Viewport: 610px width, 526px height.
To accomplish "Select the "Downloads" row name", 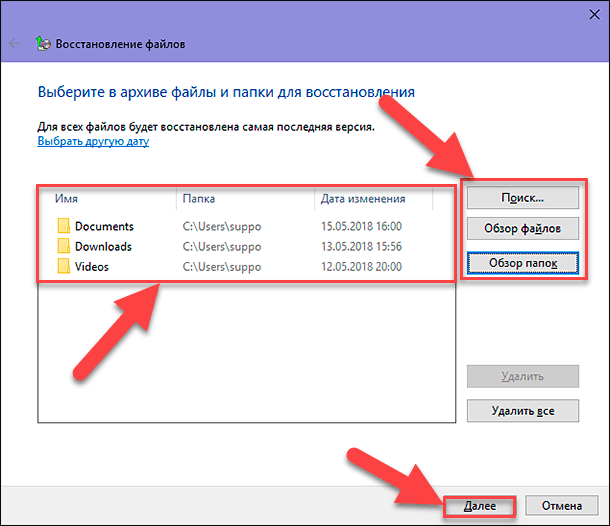I will (103, 246).
